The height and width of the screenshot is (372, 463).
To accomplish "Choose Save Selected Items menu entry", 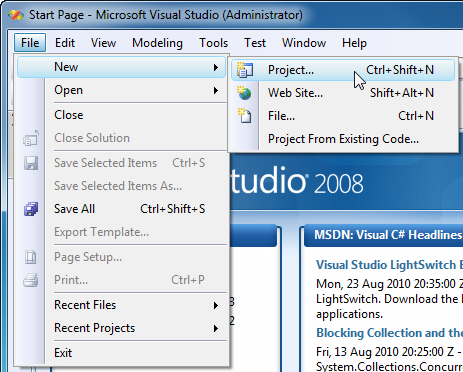I will pyautogui.click(x=122, y=163).
